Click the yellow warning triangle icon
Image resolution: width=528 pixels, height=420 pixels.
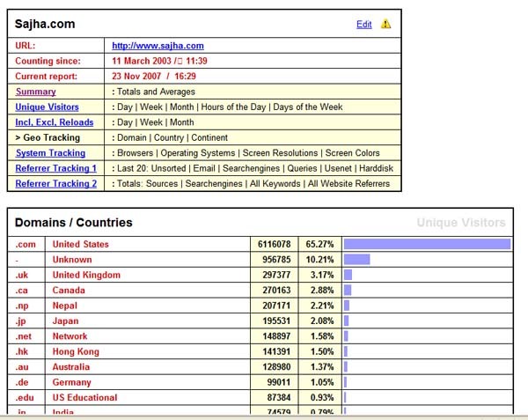386,25
